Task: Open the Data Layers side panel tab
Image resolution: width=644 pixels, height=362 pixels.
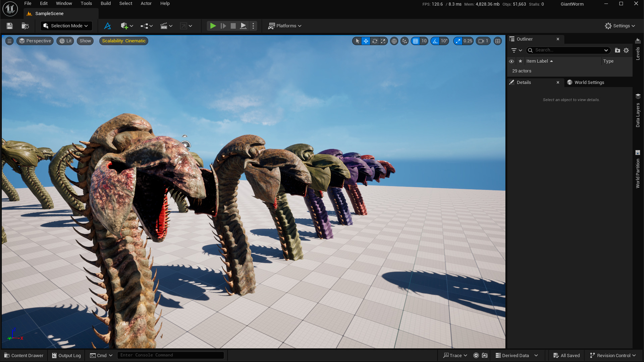Action: pyautogui.click(x=638, y=111)
